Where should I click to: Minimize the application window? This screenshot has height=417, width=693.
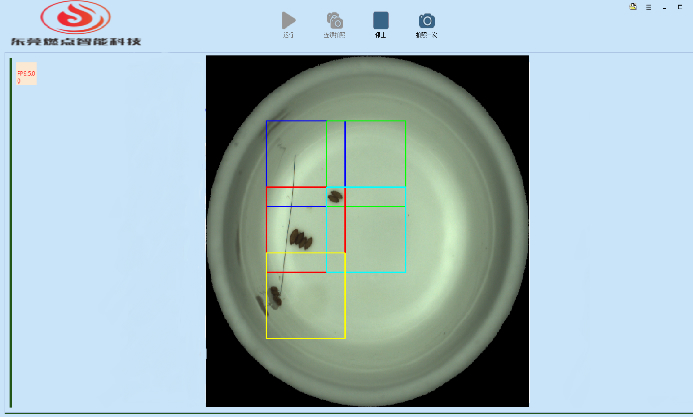coord(664,7)
